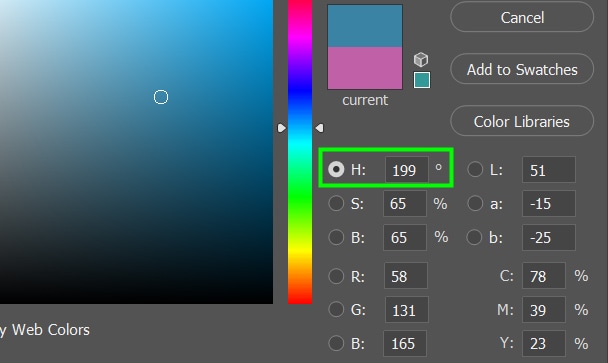608x363 pixels.
Task: Select the R red radio button
Action: click(x=336, y=276)
